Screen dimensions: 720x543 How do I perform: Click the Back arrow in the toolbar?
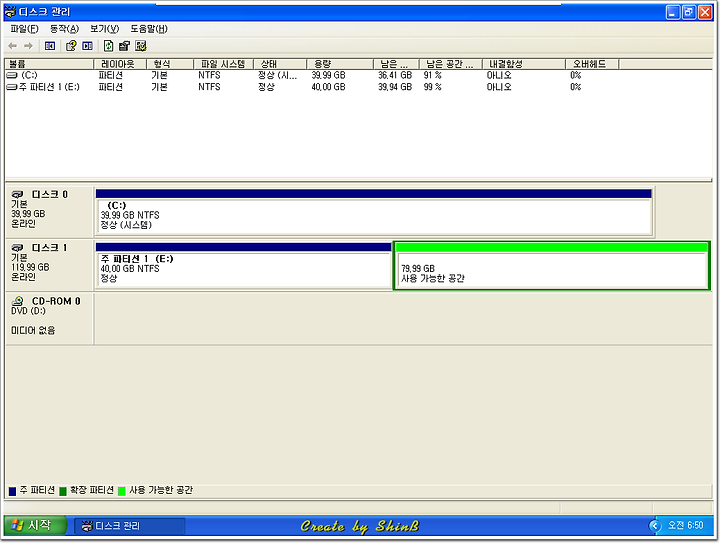coord(13,46)
